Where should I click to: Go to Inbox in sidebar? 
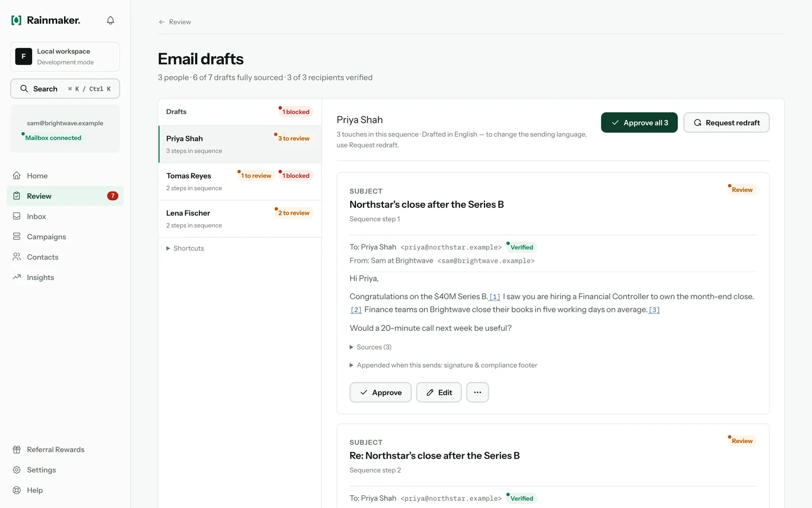[x=65, y=216]
